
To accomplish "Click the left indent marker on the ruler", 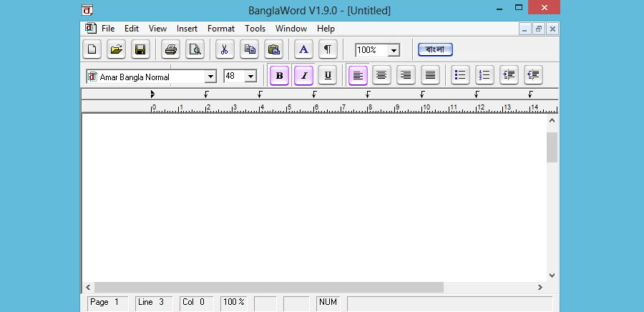I will pyautogui.click(x=152, y=94).
